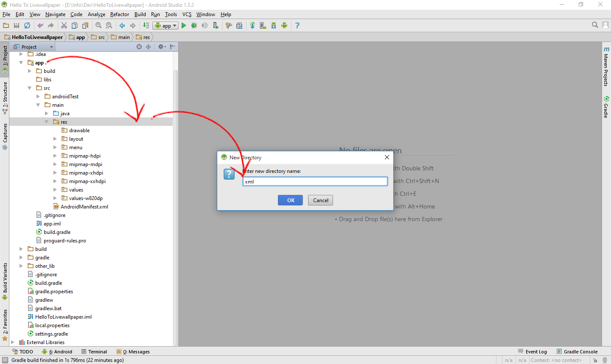
Task: Close the New Directory dialog
Action: (x=387, y=157)
